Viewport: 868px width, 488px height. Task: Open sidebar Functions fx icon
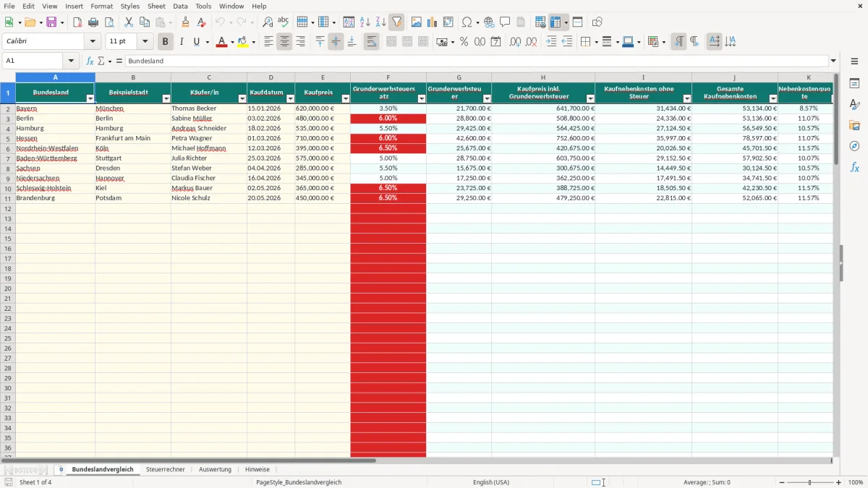pyautogui.click(x=854, y=168)
